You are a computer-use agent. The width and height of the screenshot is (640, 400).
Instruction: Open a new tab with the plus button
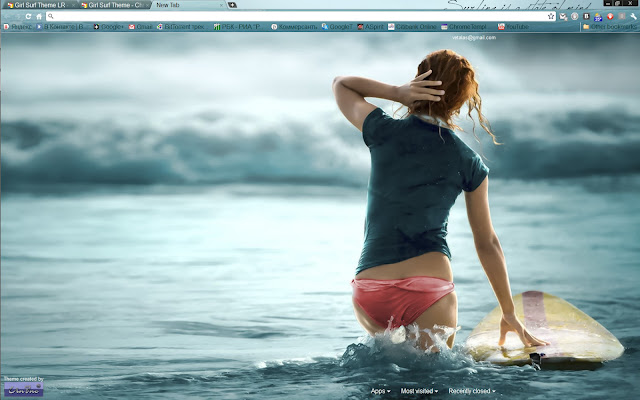(232, 5)
